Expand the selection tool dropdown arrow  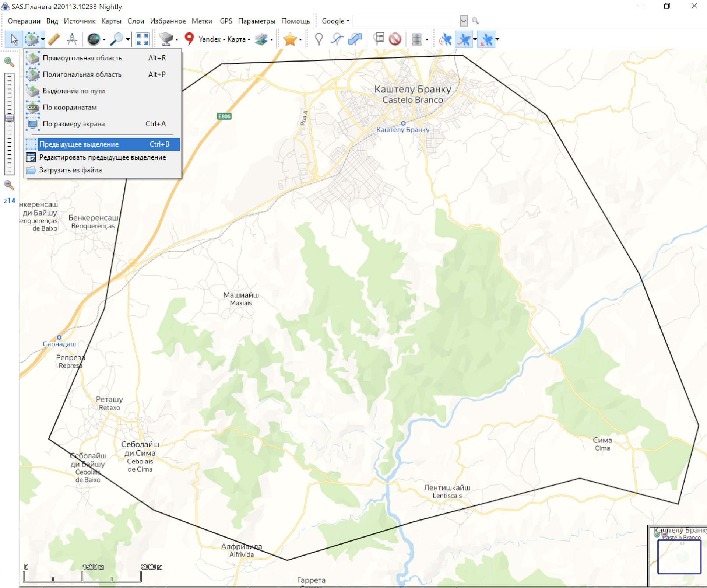43,39
